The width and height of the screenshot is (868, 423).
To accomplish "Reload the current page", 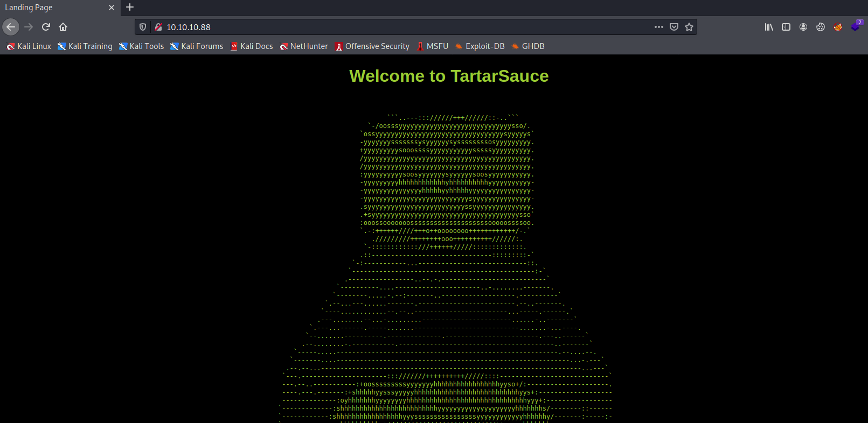I will coord(46,27).
